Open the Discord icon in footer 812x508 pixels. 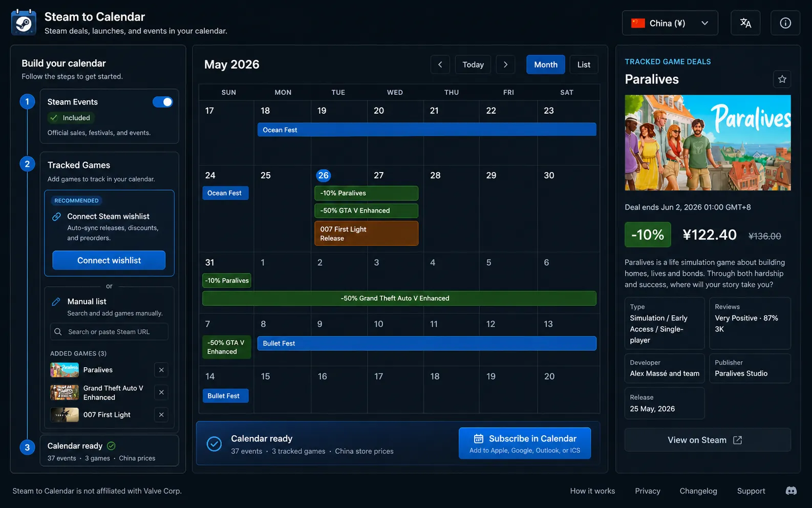(791, 491)
